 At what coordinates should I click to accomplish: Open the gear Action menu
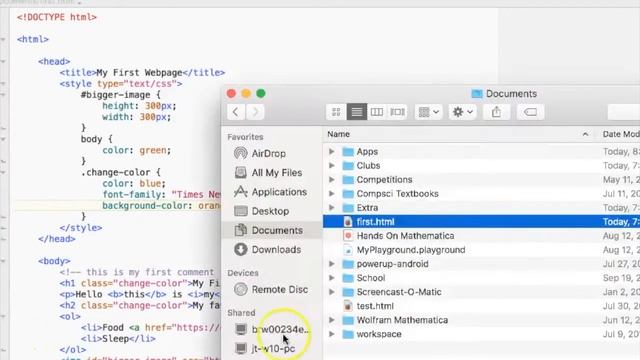(462, 112)
